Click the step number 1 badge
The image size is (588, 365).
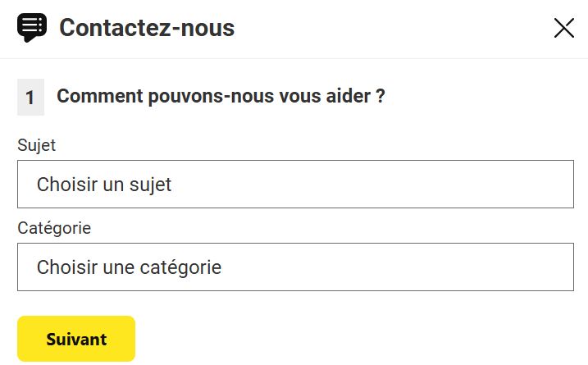tap(30, 98)
